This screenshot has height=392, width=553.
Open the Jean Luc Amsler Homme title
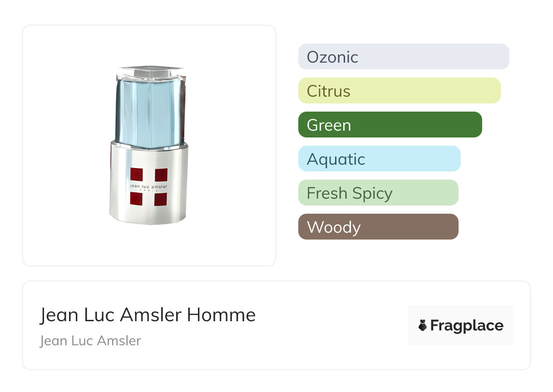coord(148,315)
